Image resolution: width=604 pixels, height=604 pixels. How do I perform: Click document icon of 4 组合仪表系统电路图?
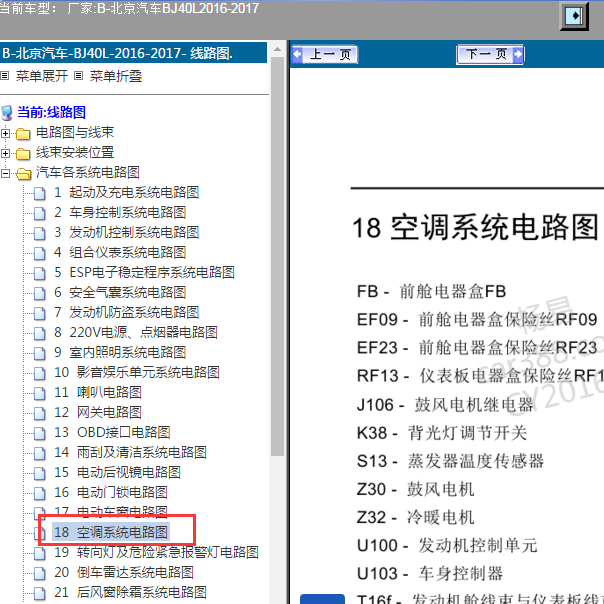(x=39, y=253)
